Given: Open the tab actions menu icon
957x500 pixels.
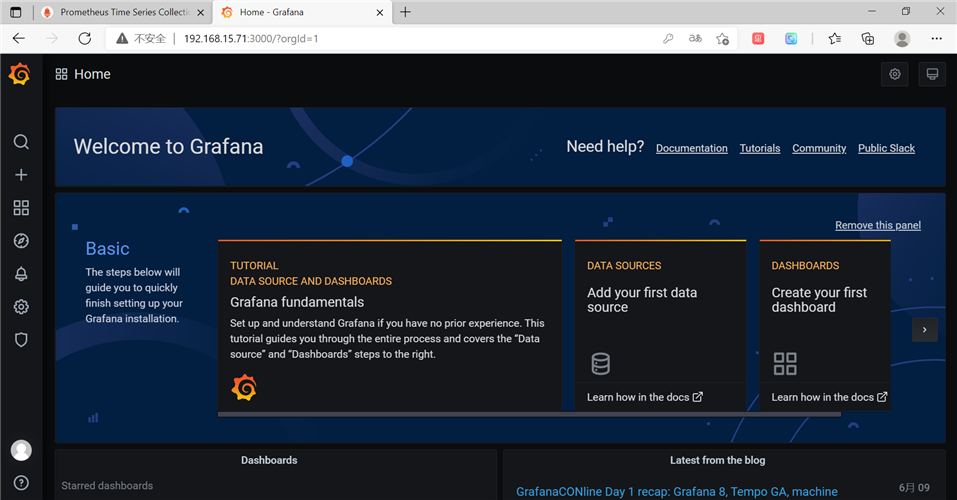Looking at the screenshot, I should [x=16, y=12].
